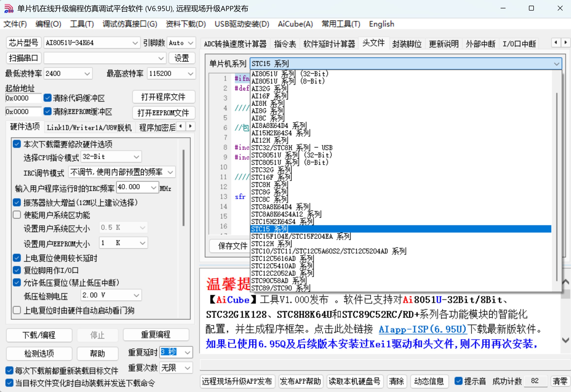Select STC32/STC8H 系列 - USB entry
Image resolution: width=571 pixels, height=392 pixels.
(x=401, y=147)
